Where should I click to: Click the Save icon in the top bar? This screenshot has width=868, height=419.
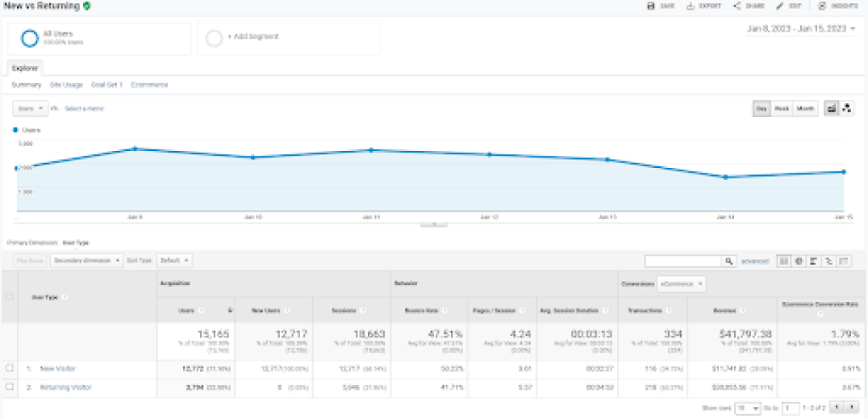tap(652, 6)
